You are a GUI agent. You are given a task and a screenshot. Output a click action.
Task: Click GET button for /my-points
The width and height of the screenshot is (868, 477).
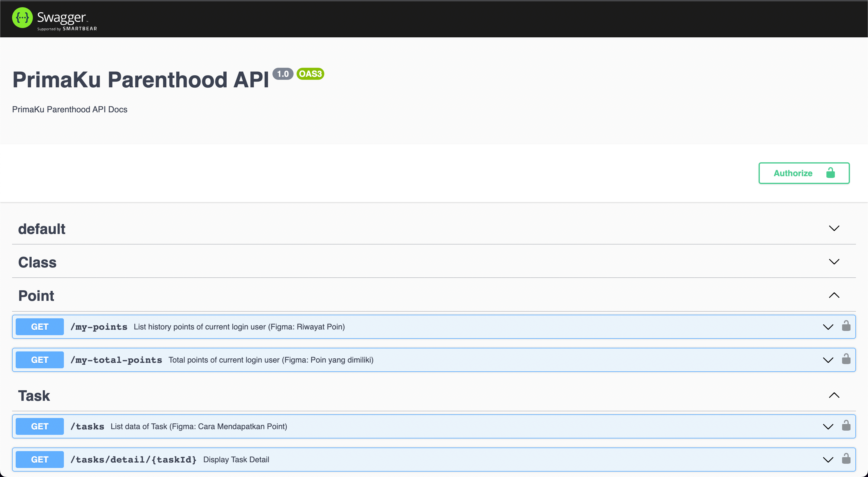pos(40,326)
